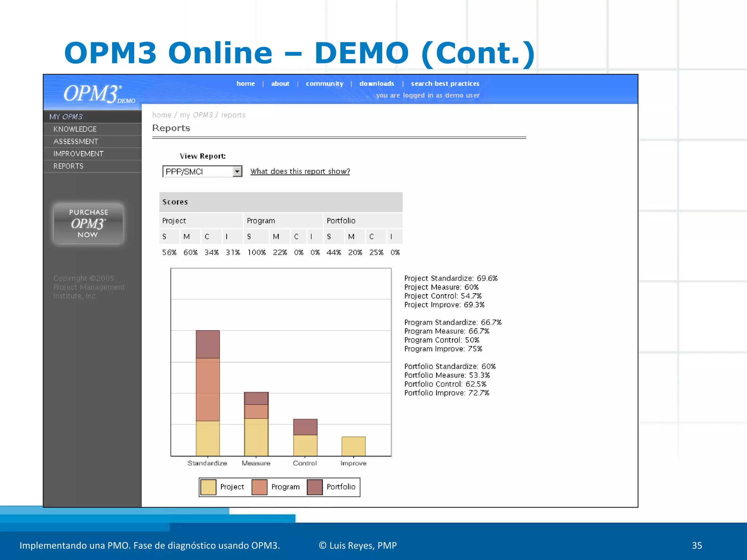Click the Project Measure 60% value
747x560 pixels.
(190, 252)
